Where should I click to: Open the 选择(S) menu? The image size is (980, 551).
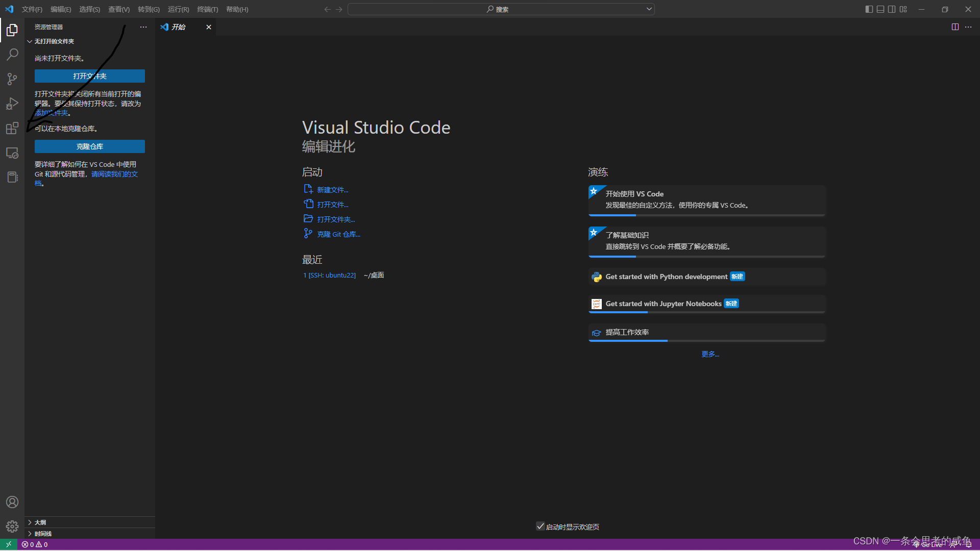coord(89,9)
